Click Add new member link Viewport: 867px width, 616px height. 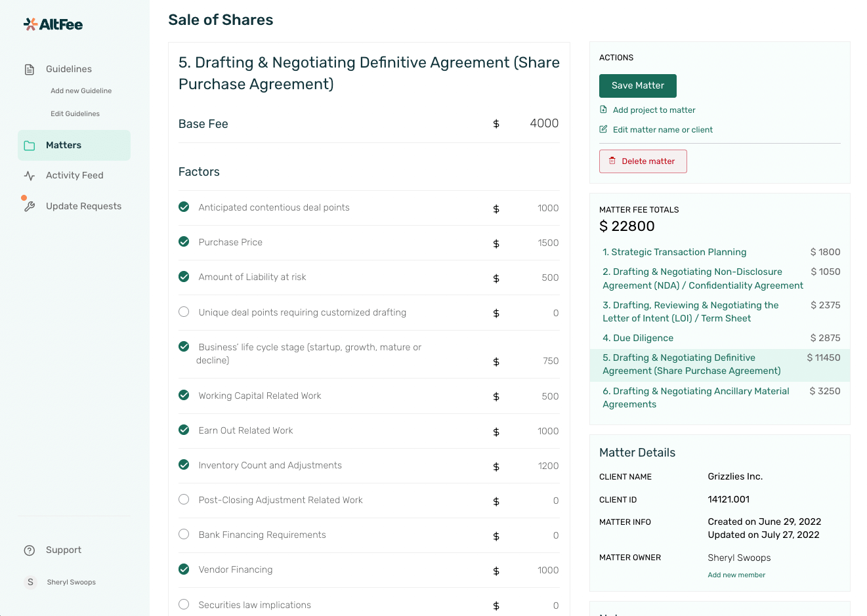pos(736,575)
